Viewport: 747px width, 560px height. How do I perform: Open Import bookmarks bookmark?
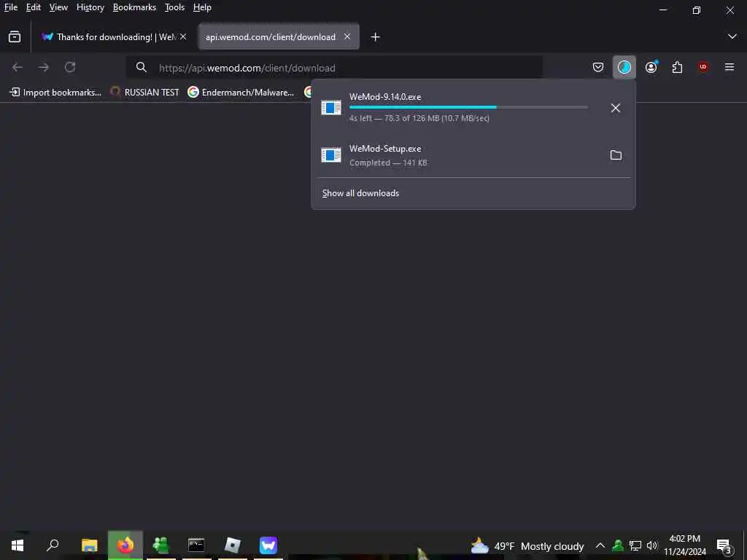click(55, 93)
